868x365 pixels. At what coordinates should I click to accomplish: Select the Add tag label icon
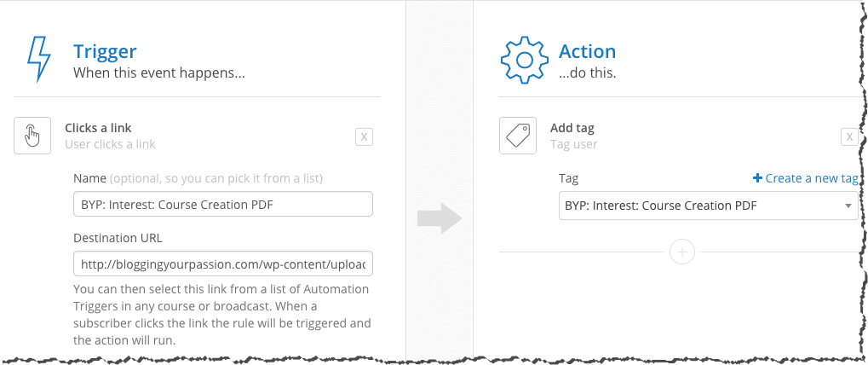(518, 136)
